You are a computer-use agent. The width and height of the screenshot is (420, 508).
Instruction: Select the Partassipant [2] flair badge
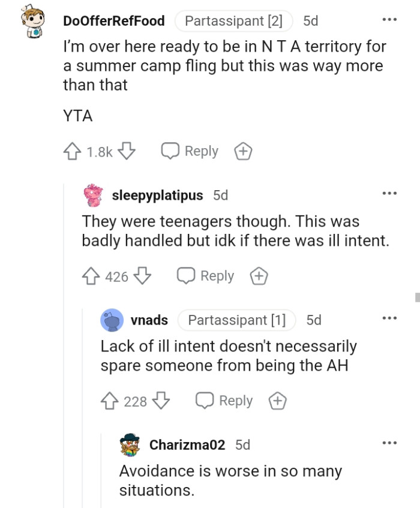point(233,20)
